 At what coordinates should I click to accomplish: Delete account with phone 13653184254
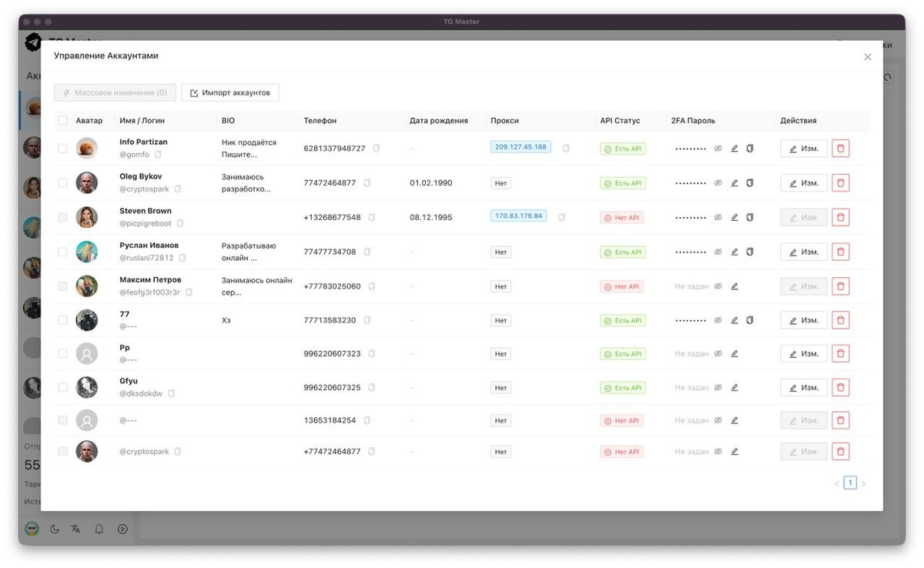point(841,420)
